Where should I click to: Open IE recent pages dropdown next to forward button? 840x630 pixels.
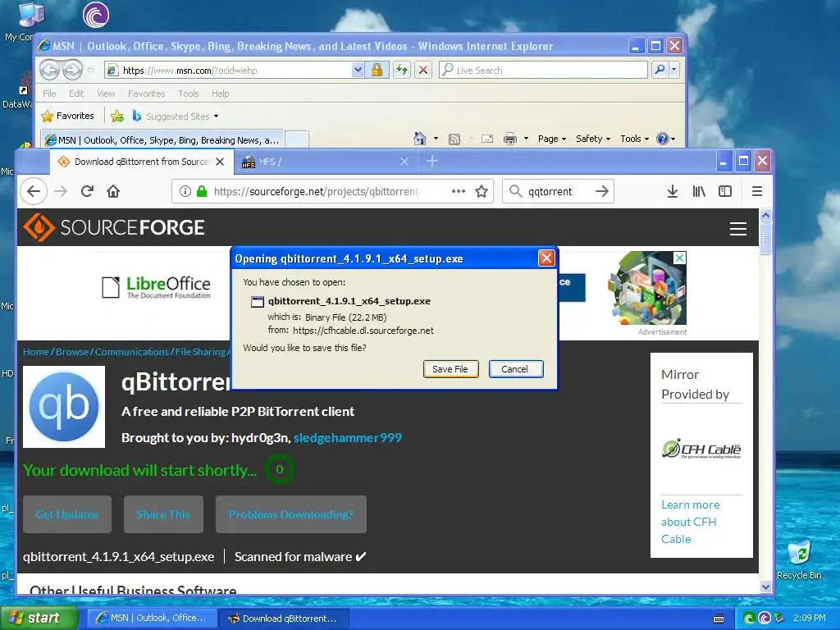[90, 71]
